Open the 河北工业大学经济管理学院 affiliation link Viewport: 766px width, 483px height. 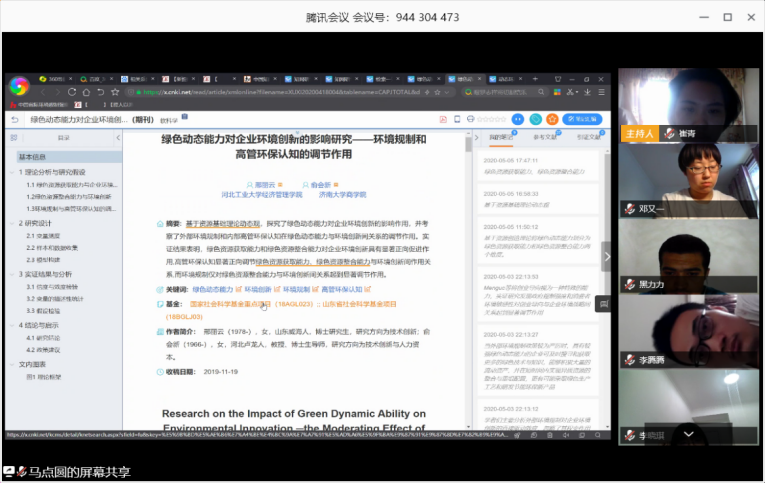pos(262,195)
